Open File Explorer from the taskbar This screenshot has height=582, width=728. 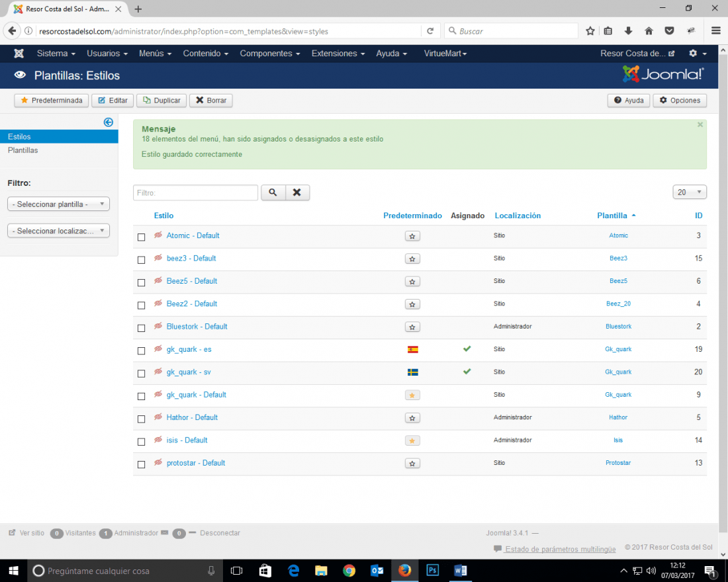pos(321,570)
